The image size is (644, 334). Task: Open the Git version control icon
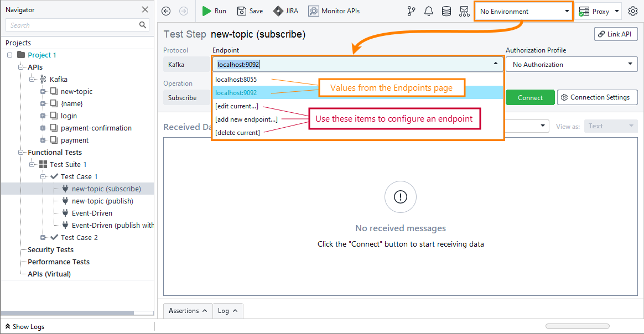pyautogui.click(x=411, y=11)
